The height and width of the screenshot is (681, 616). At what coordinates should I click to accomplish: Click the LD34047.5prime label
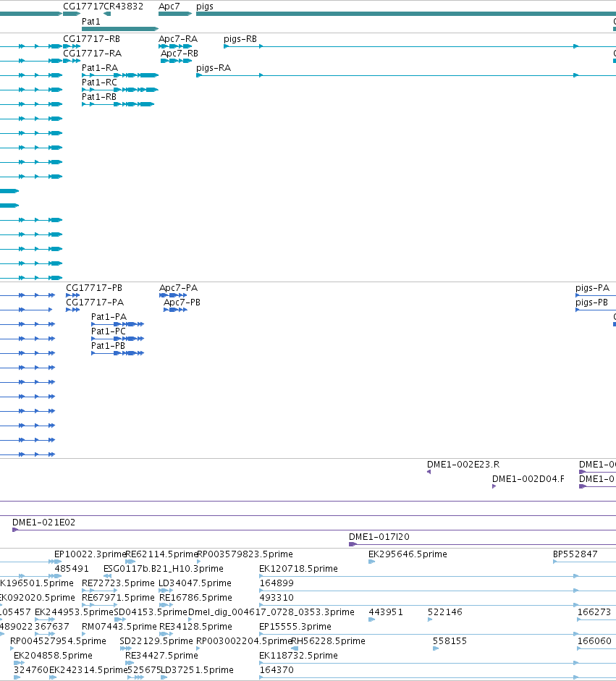[195, 583]
